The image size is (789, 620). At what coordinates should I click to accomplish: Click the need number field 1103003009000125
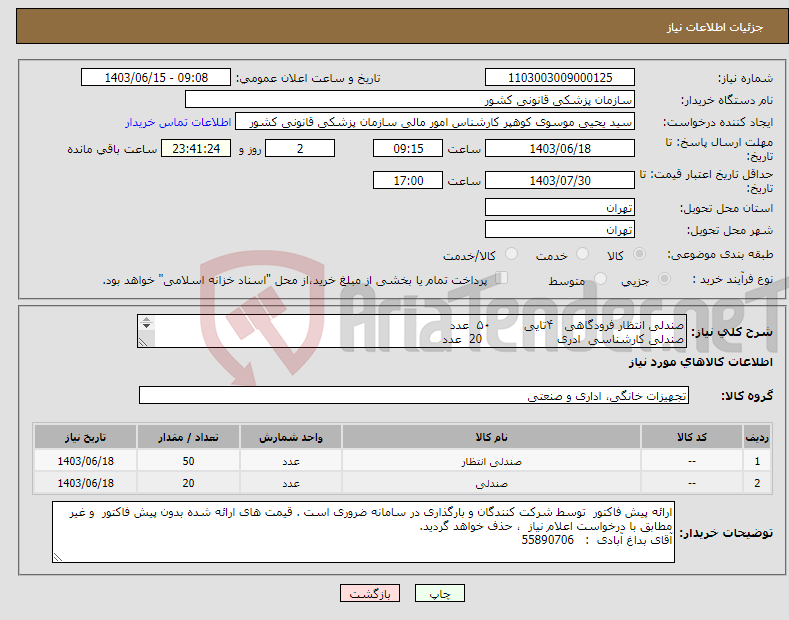coord(560,78)
